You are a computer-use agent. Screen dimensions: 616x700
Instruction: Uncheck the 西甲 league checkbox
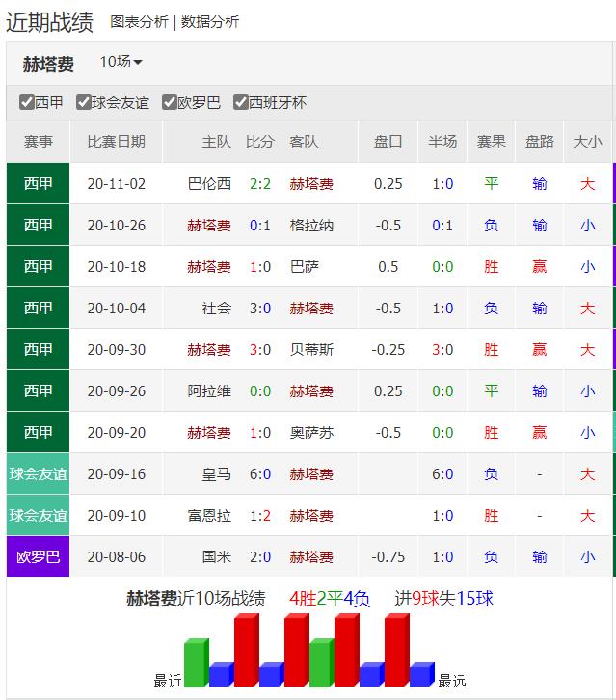[27, 102]
